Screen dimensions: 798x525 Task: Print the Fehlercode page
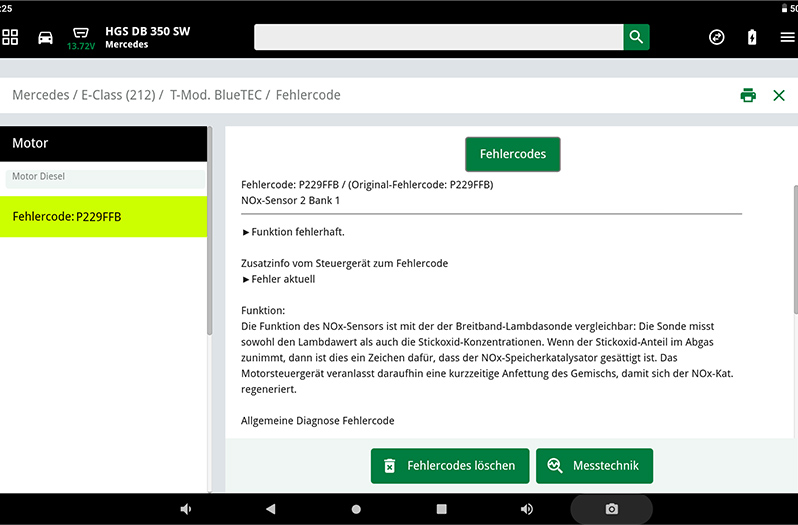(747, 95)
